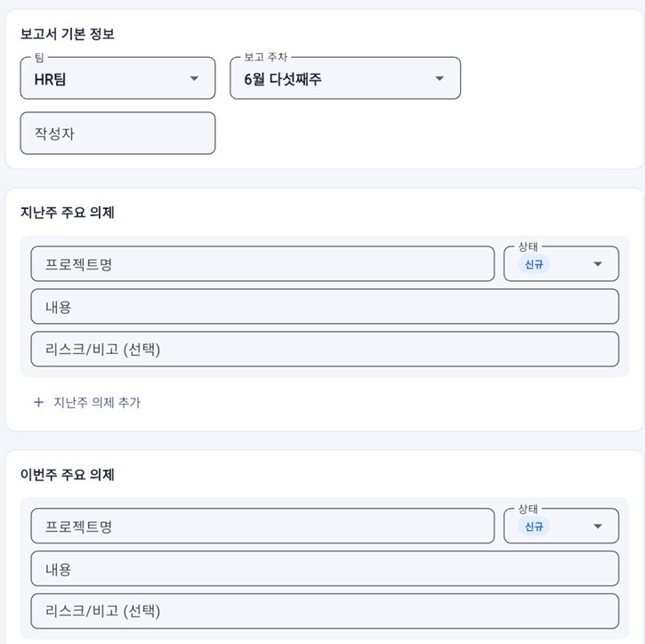Click 프로젝트명 field in 이번주 주요 의제
Viewport: 645px width, 644px height.
(262, 526)
